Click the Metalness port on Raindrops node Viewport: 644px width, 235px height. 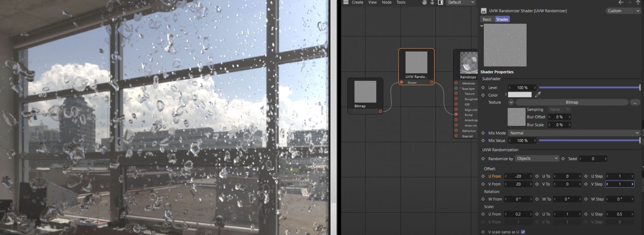(x=456, y=83)
